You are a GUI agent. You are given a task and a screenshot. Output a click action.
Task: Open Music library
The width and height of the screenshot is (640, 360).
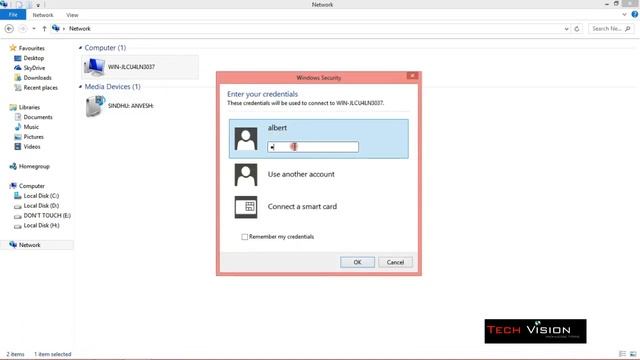point(31,127)
